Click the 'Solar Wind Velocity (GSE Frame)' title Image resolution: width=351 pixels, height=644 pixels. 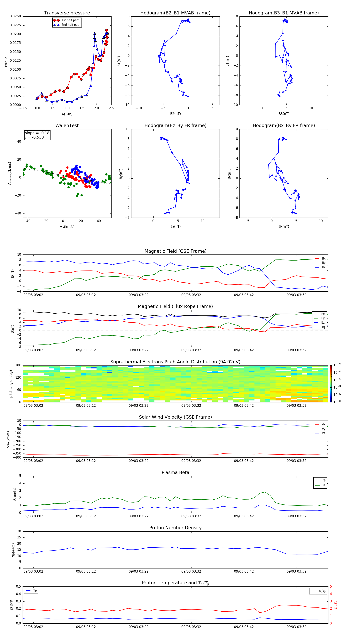(x=175, y=417)
